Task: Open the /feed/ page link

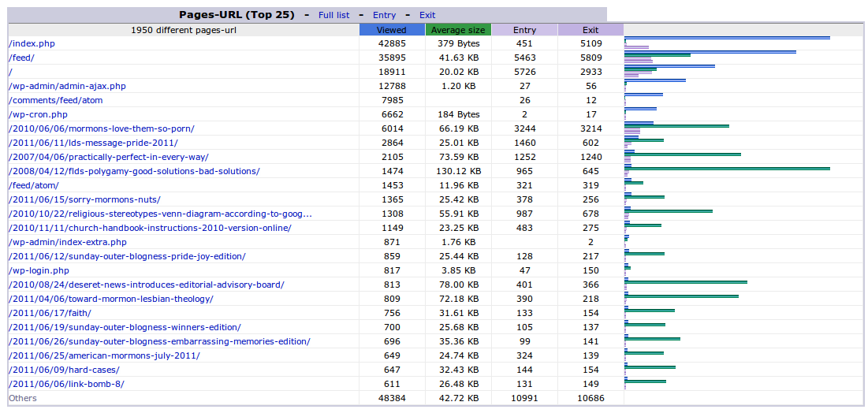Action: 21,58
